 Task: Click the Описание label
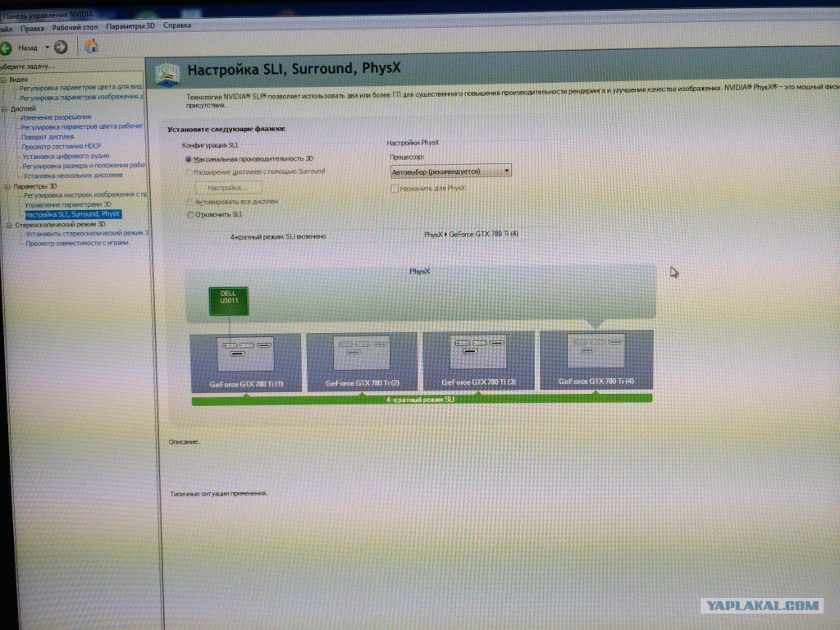pos(184,442)
